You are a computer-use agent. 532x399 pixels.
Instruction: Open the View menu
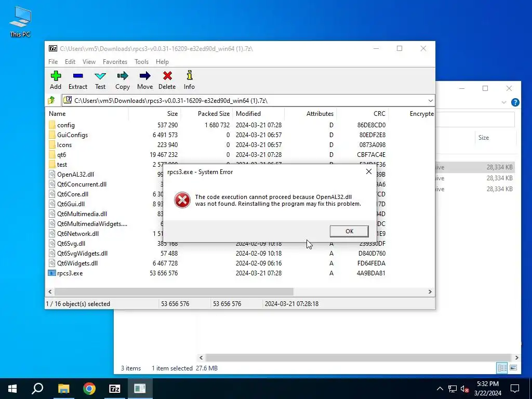tap(89, 62)
